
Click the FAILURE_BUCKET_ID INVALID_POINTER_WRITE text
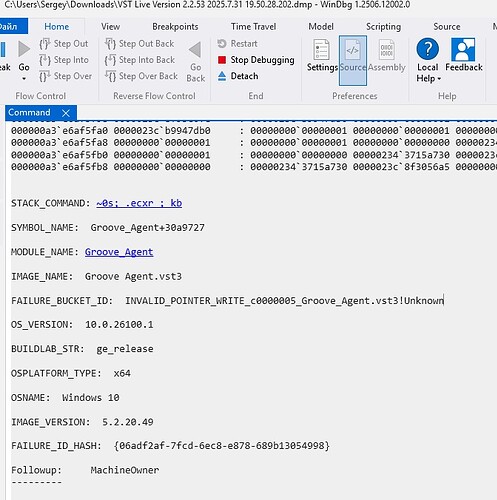284,301
